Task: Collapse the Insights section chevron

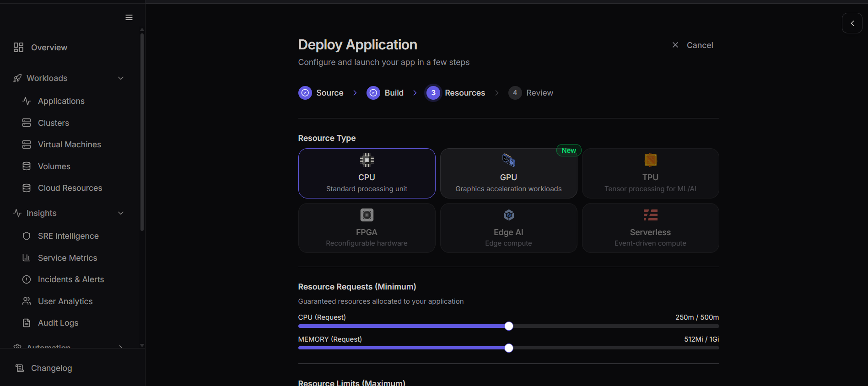Action: pos(121,213)
